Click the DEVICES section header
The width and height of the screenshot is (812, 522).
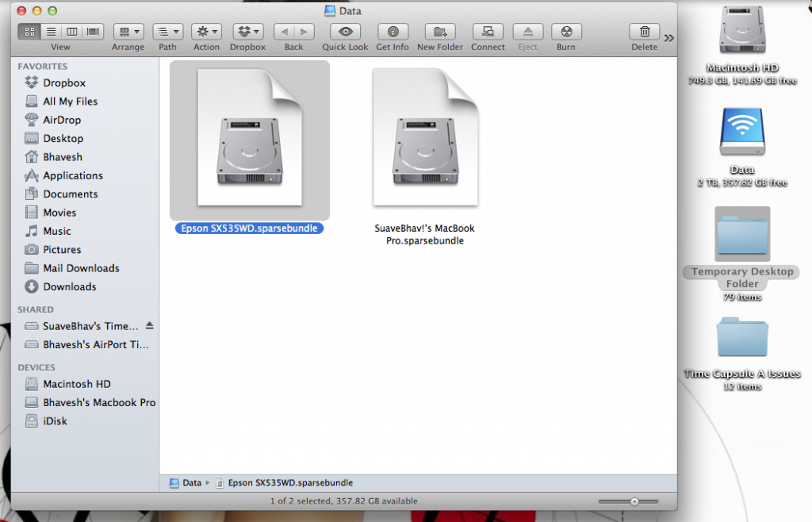click(36, 367)
